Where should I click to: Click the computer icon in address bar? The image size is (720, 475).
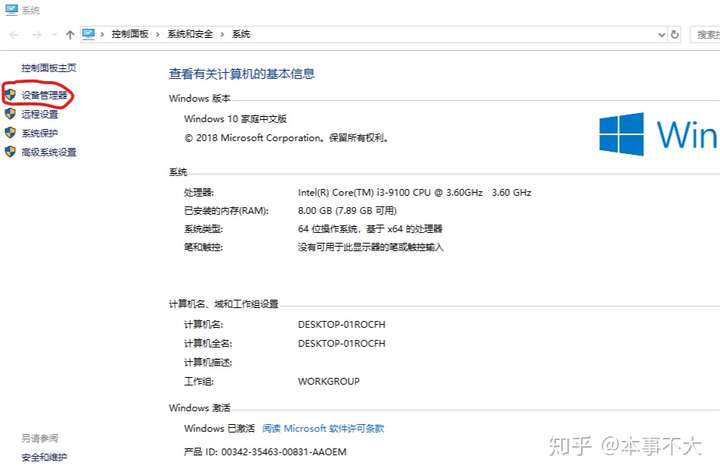click(88, 34)
